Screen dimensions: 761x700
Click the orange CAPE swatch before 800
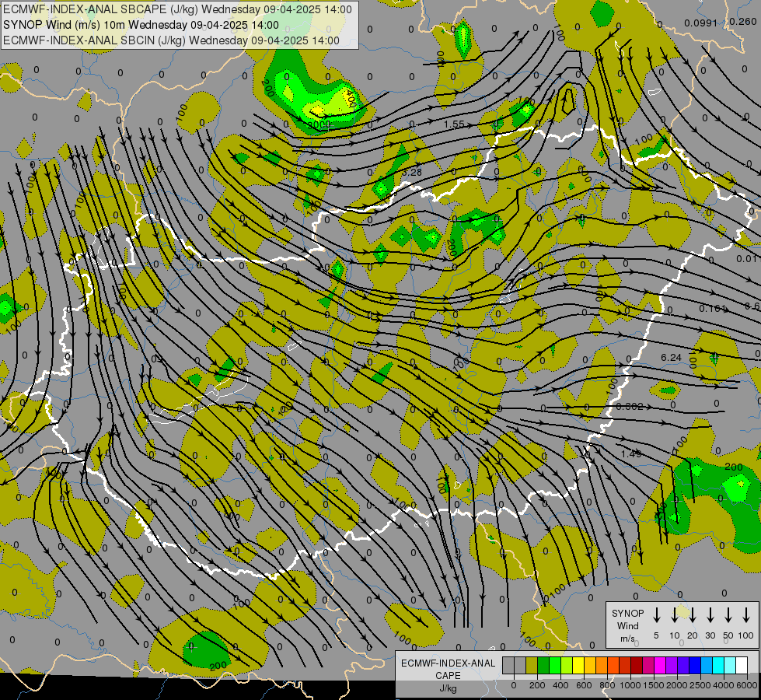pos(602,665)
